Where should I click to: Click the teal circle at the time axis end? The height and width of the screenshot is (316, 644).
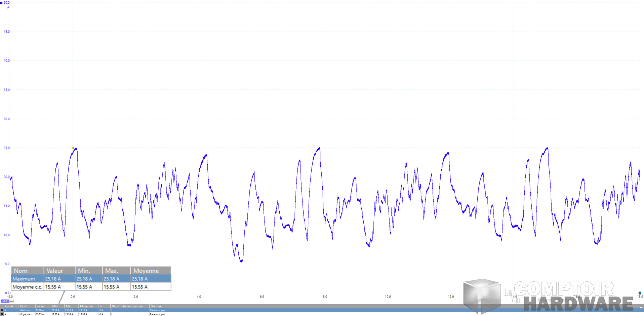[x=640, y=293]
